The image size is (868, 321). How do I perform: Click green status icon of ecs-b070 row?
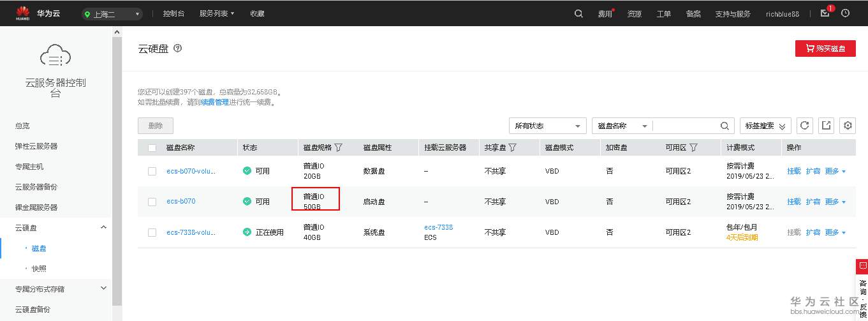[247, 202]
